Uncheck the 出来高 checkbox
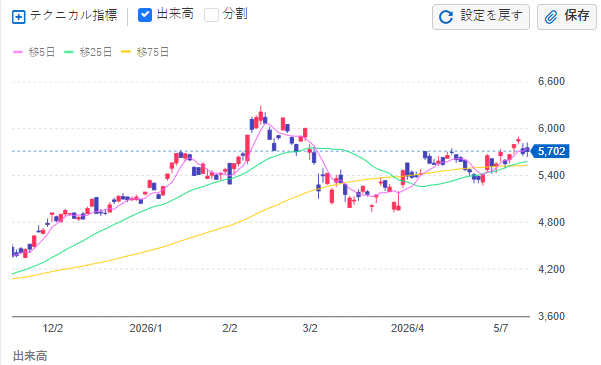The height and width of the screenshot is (365, 601). coord(145,15)
